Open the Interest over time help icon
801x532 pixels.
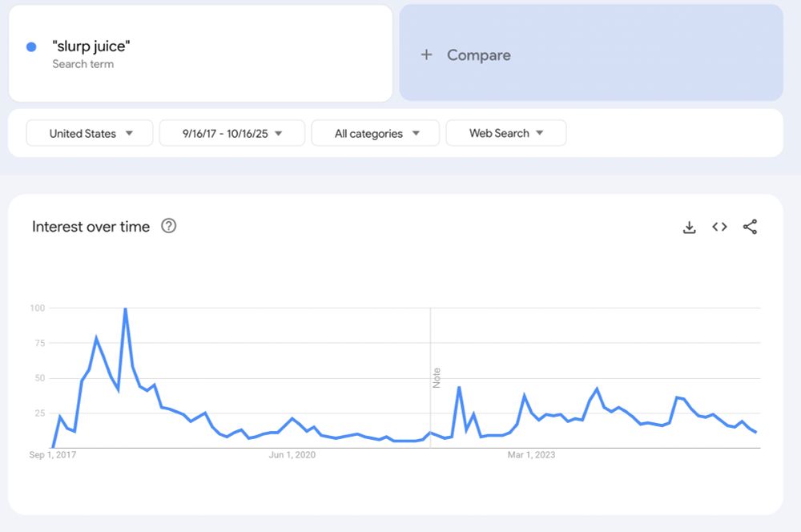tap(168, 226)
